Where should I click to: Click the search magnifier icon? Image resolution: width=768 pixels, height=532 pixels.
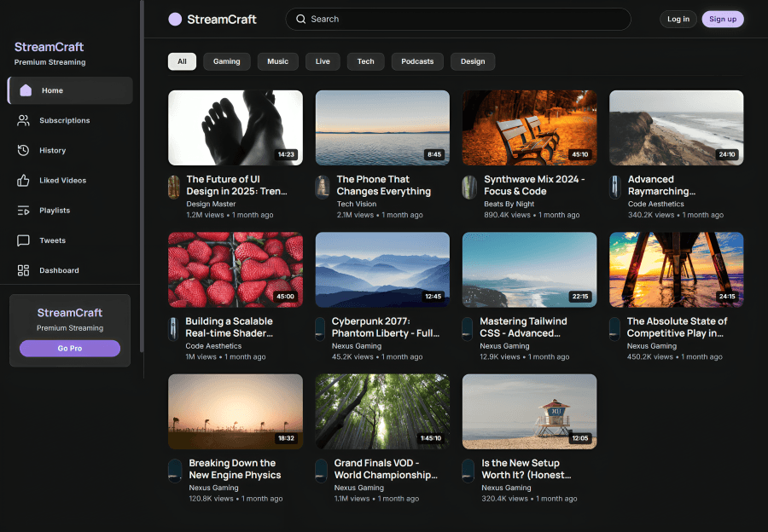tap(300, 19)
